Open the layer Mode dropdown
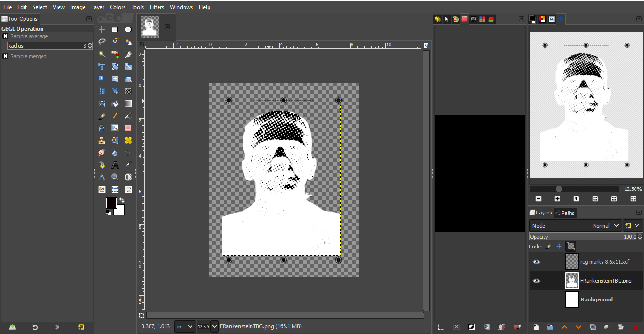This screenshot has height=334, width=644. (x=576, y=226)
